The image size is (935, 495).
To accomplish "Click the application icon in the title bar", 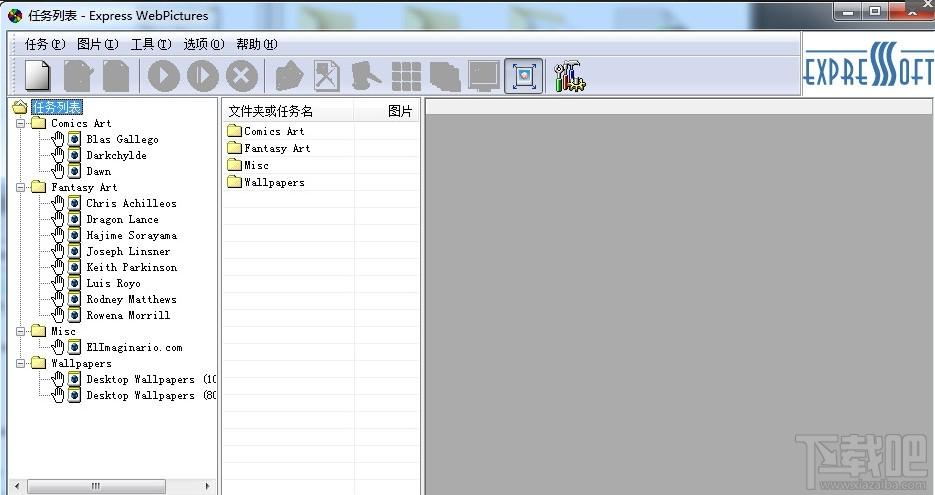I will point(16,16).
